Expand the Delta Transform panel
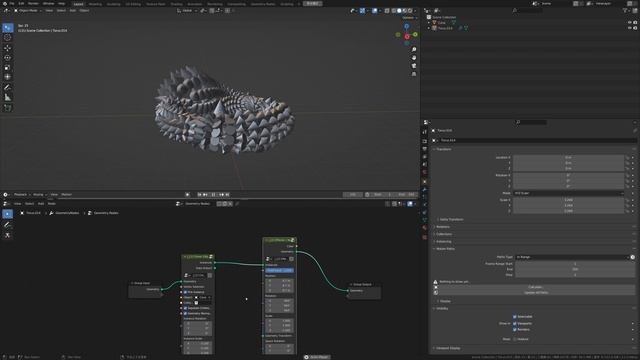This screenshot has height=360, width=640. 451,220
